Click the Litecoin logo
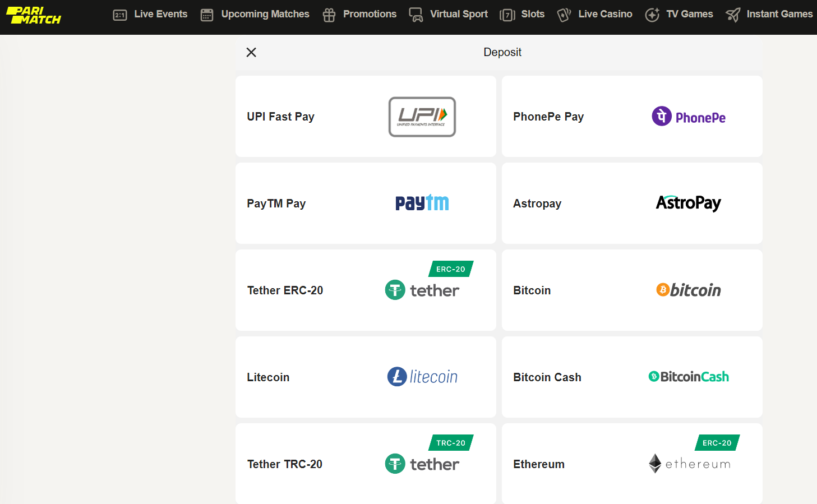This screenshot has height=504, width=817. [x=422, y=377]
